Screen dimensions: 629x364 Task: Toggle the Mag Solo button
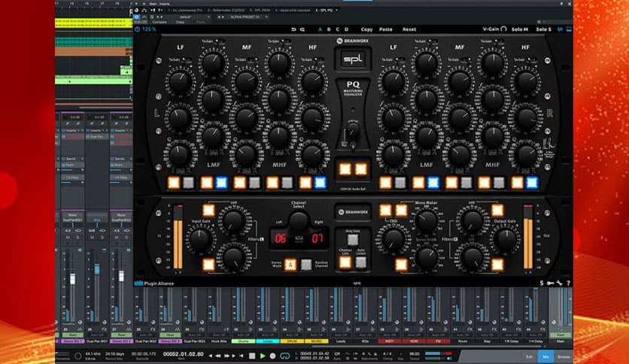(353, 240)
